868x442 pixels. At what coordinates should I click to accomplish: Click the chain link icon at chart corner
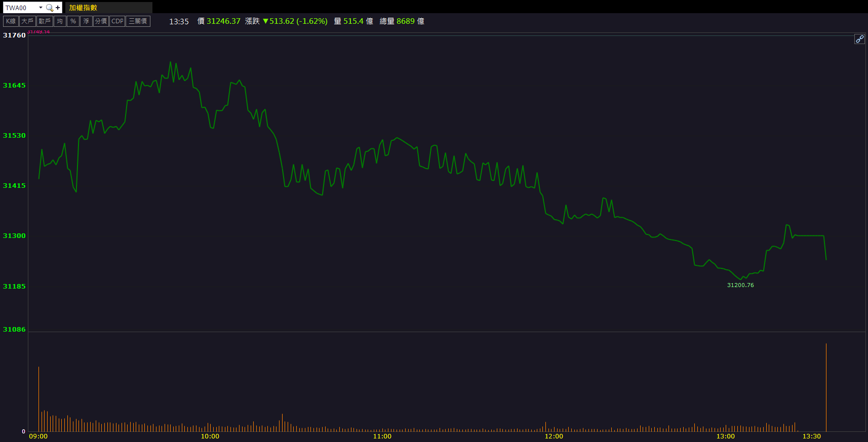[x=859, y=39]
